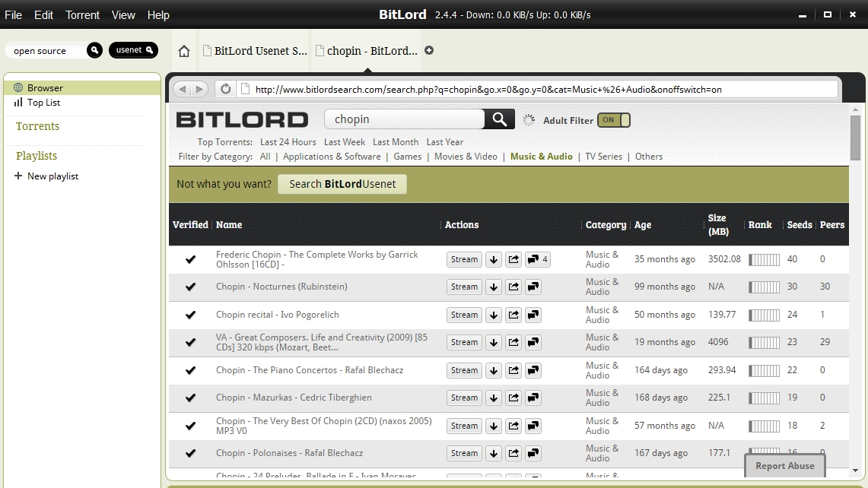
Task: Reload the page with the refresh icon
Action: [225, 89]
